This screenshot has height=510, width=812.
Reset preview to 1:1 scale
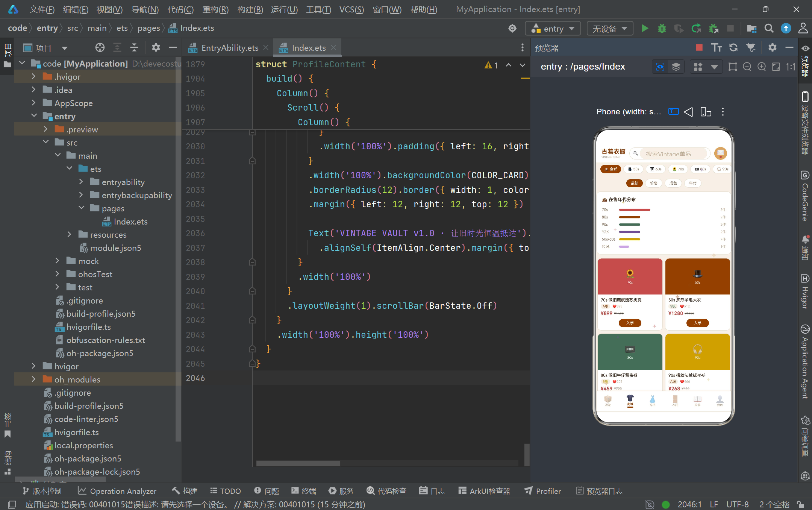click(x=791, y=67)
